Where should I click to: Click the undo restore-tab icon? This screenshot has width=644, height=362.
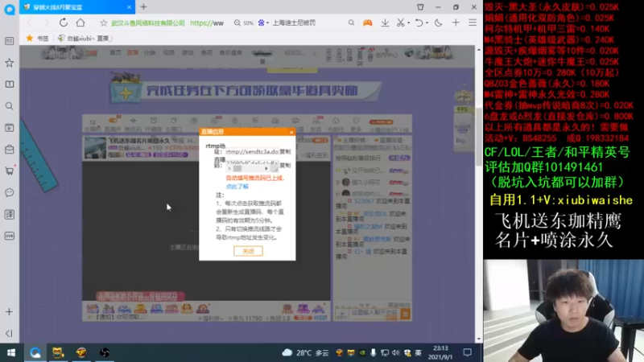tap(419, 23)
